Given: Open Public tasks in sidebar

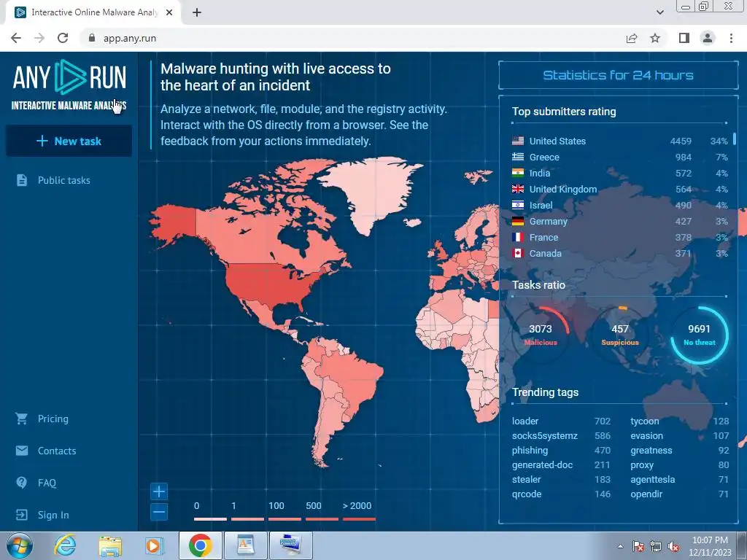Looking at the screenshot, I should click(64, 181).
